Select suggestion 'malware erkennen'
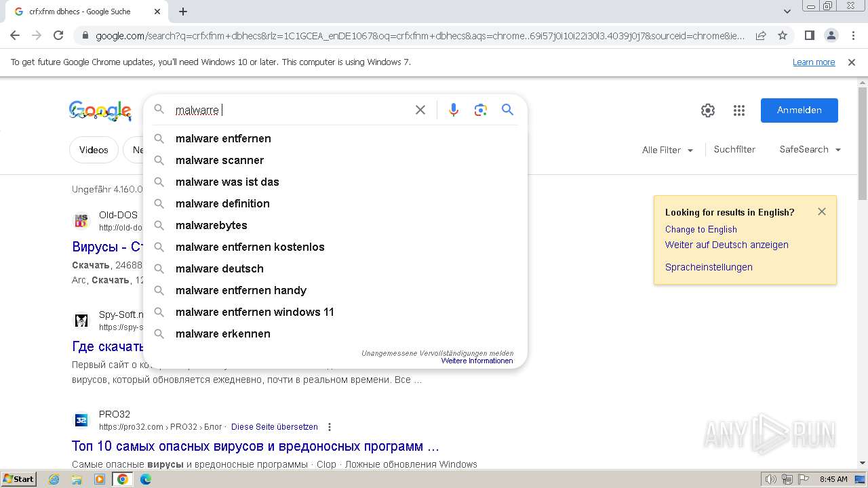The height and width of the screenshot is (488, 868). pyautogui.click(x=335, y=333)
